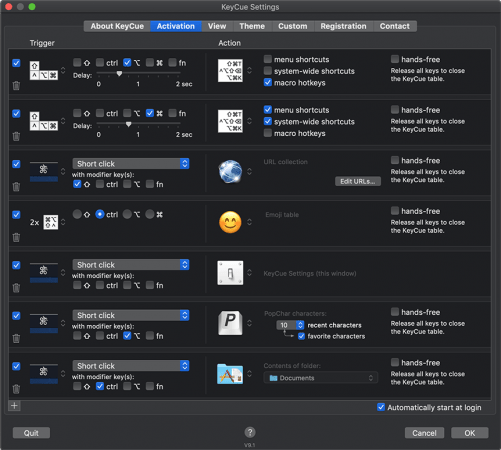Click the globe URL collection action icon
Image resolution: width=501 pixels, height=450 pixels.
click(x=230, y=171)
